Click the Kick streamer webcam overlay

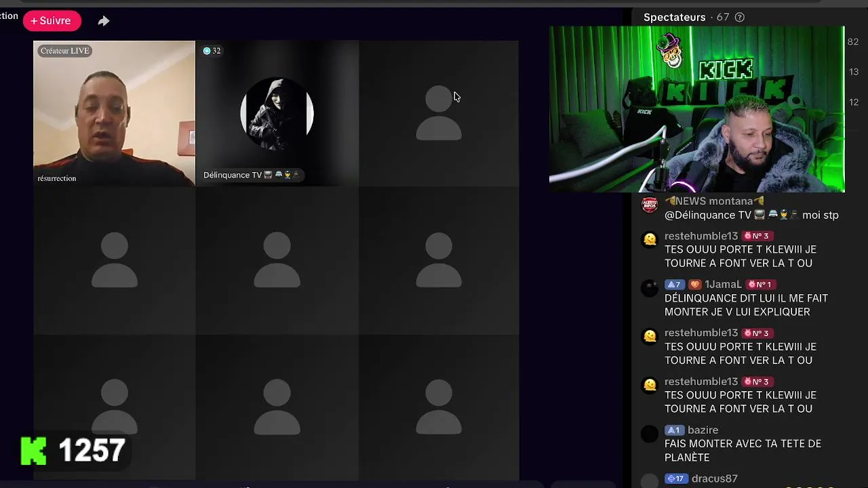coord(696,109)
